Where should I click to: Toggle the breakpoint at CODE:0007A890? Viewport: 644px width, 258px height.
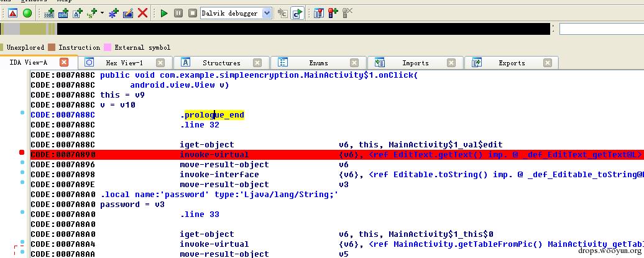click(x=22, y=153)
